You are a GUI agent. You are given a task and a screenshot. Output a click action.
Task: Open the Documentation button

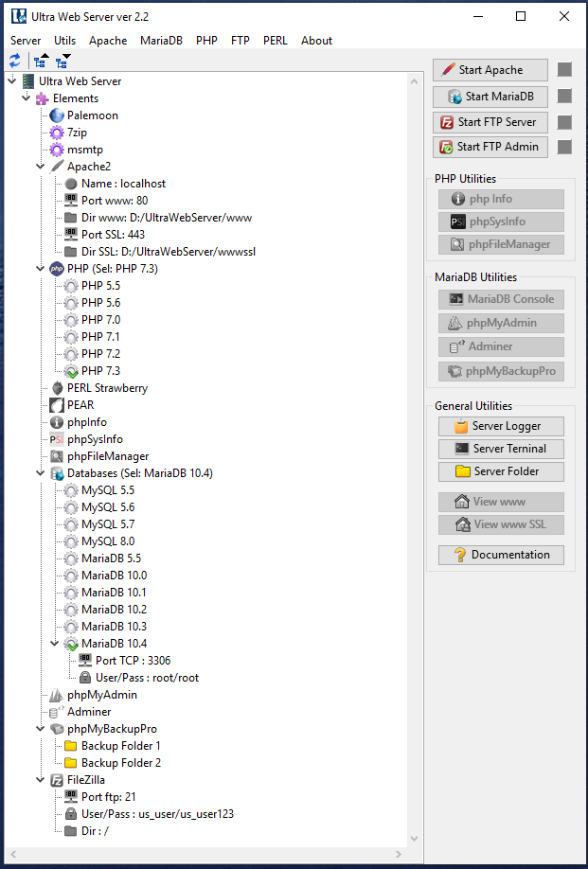click(x=501, y=555)
